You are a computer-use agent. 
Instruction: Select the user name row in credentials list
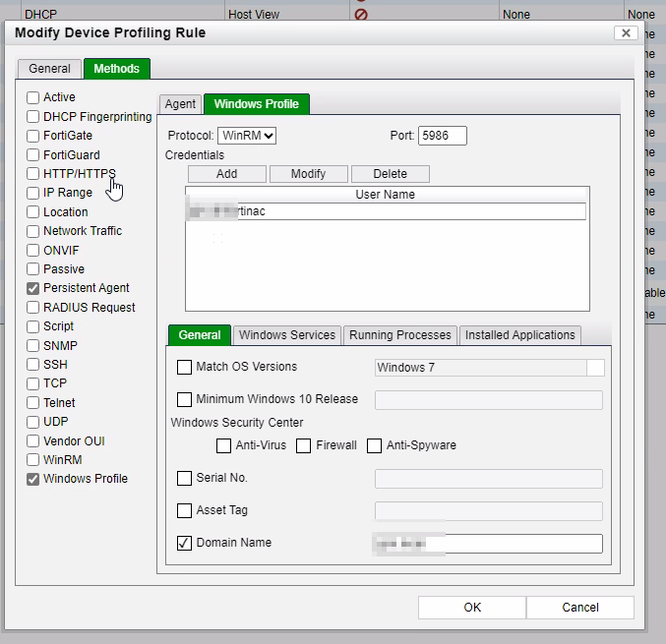click(387, 211)
